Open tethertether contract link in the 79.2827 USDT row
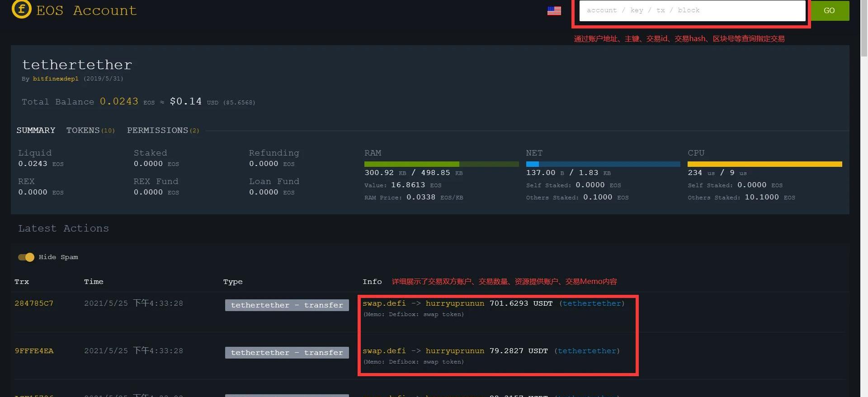 click(587, 351)
